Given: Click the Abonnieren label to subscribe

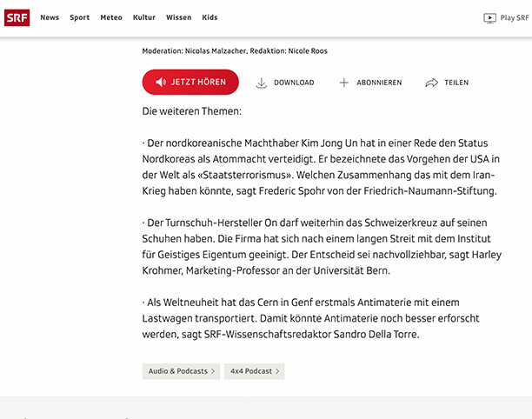Looking at the screenshot, I should tap(380, 83).
